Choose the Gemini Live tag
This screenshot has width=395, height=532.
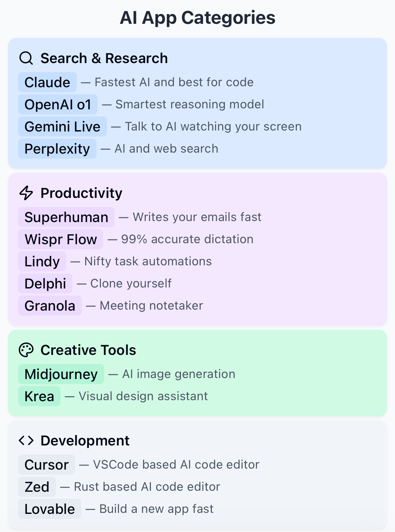pos(62,126)
